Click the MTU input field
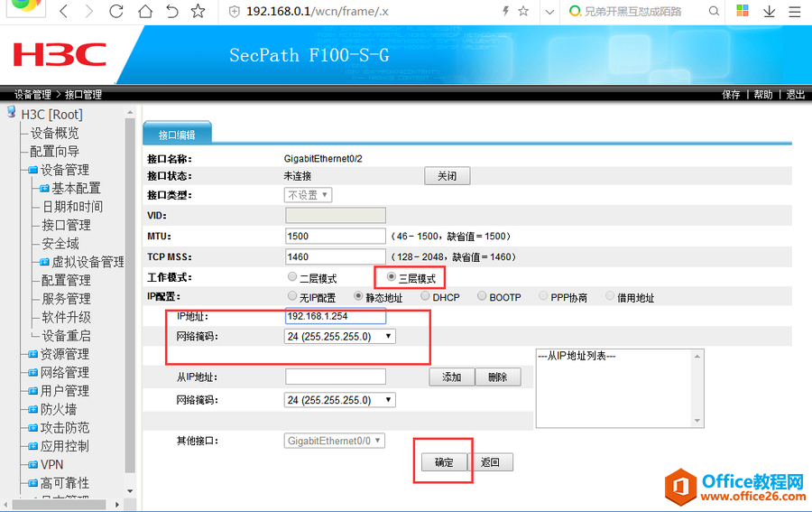The height and width of the screenshot is (512, 812). click(336, 237)
